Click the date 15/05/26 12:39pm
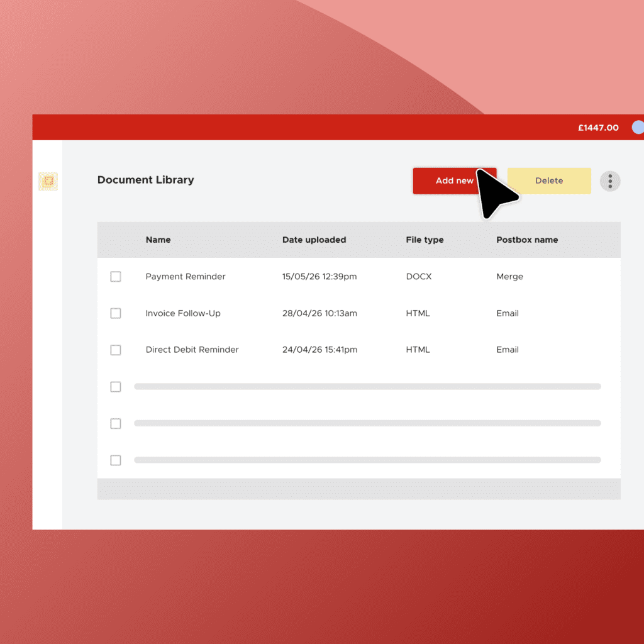This screenshot has width=644, height=644. click(319, 277)
